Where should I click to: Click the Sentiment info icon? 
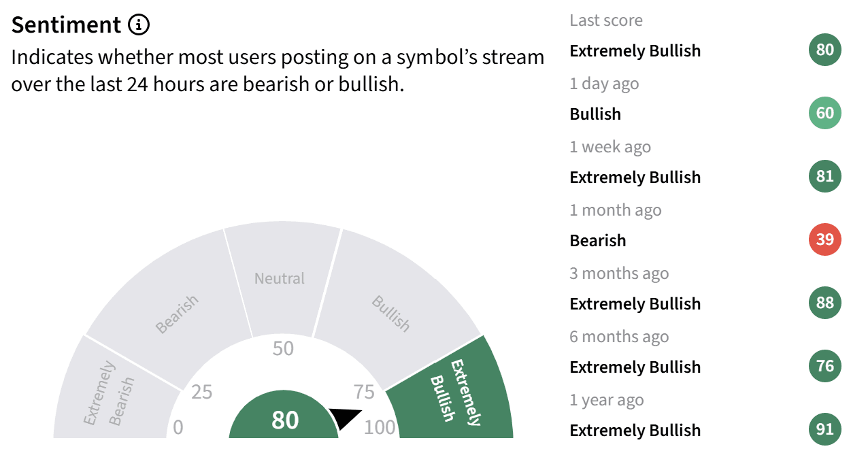pyautogui.click(x=138, y=26)
